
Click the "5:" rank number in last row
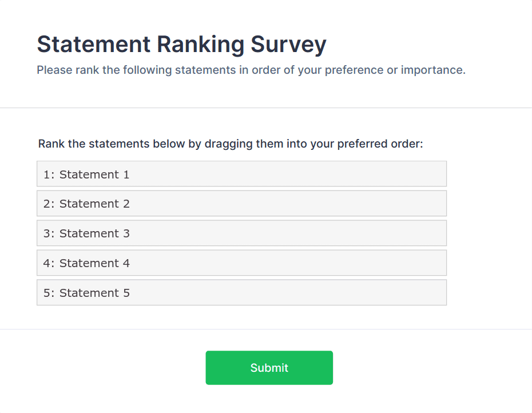[49, 293]
